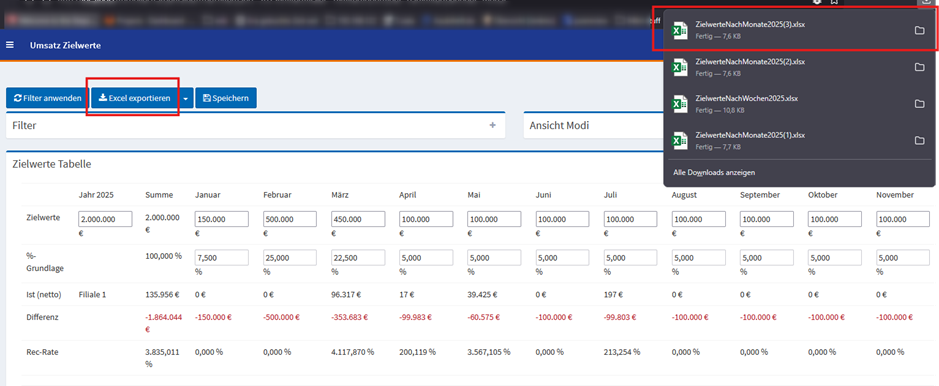Click the Ansicht Modi panel header

click(559, 126)
